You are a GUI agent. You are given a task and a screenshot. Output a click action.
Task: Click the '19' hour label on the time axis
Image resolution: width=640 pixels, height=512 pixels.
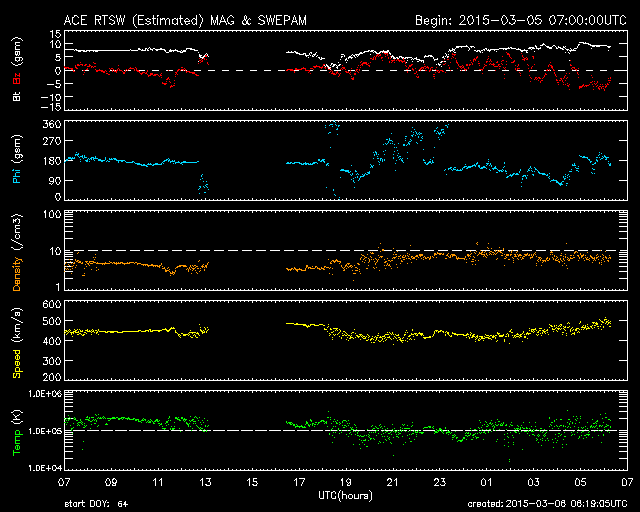click(x=346, y=483)
